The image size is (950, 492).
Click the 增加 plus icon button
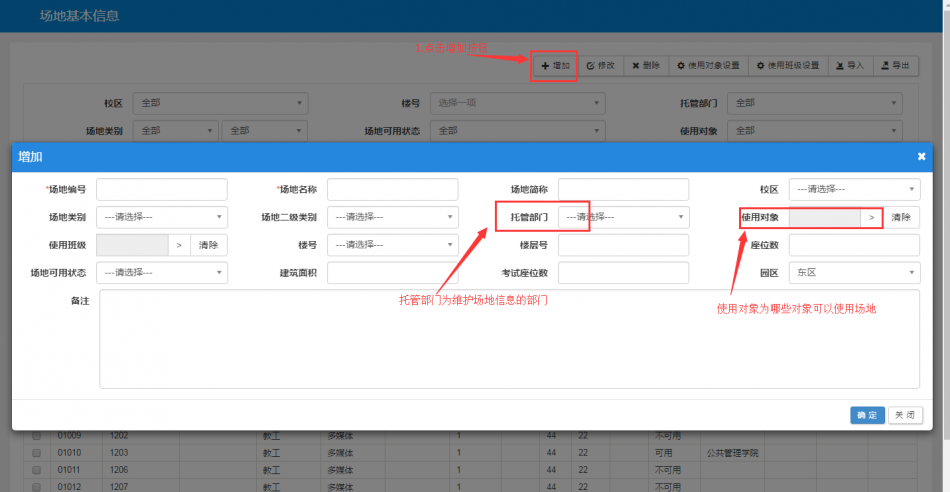555,66
